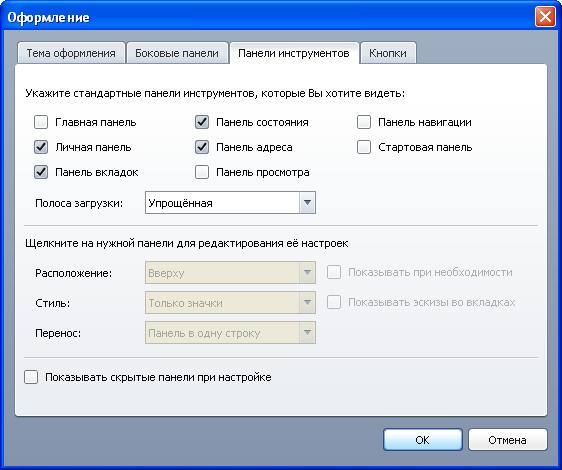Check Показывать скрытые панели при настройке
Viewport: 562px width, 470px height.
coord(31,377)
